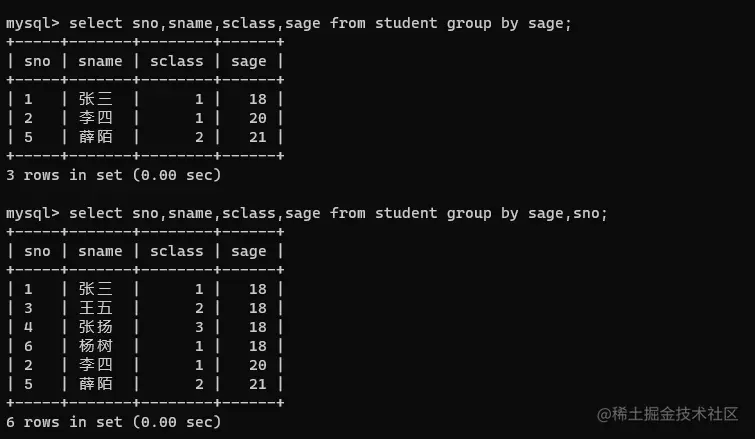The image size is (755, 439).
Task: Click the 'sno' header in the first table
Action: pos(36,61)
